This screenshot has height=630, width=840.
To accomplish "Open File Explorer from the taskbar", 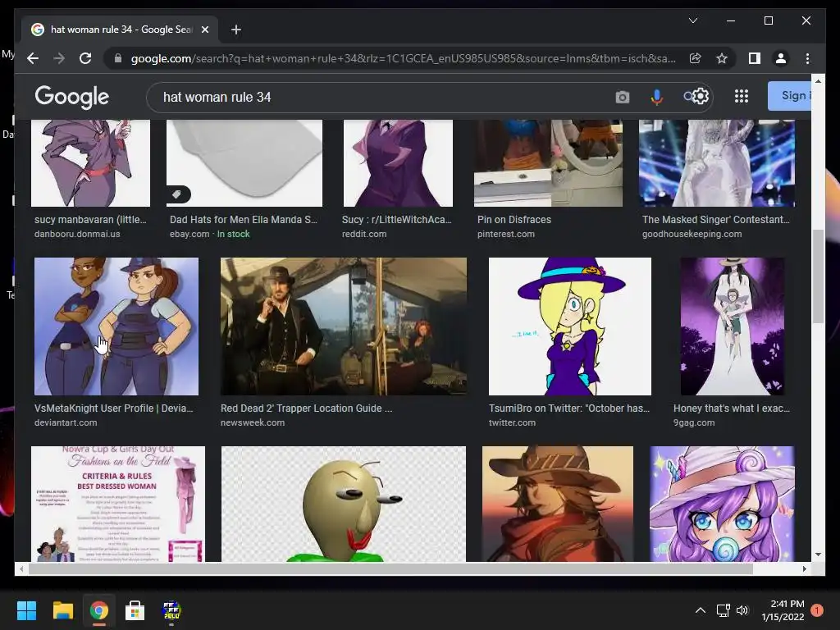I will coord(62,610).
